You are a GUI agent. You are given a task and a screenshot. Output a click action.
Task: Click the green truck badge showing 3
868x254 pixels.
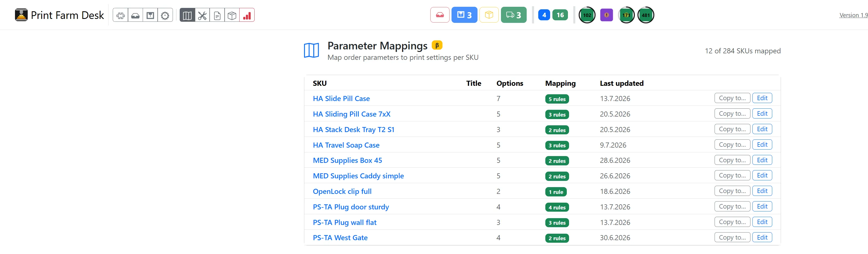[513, 15]
